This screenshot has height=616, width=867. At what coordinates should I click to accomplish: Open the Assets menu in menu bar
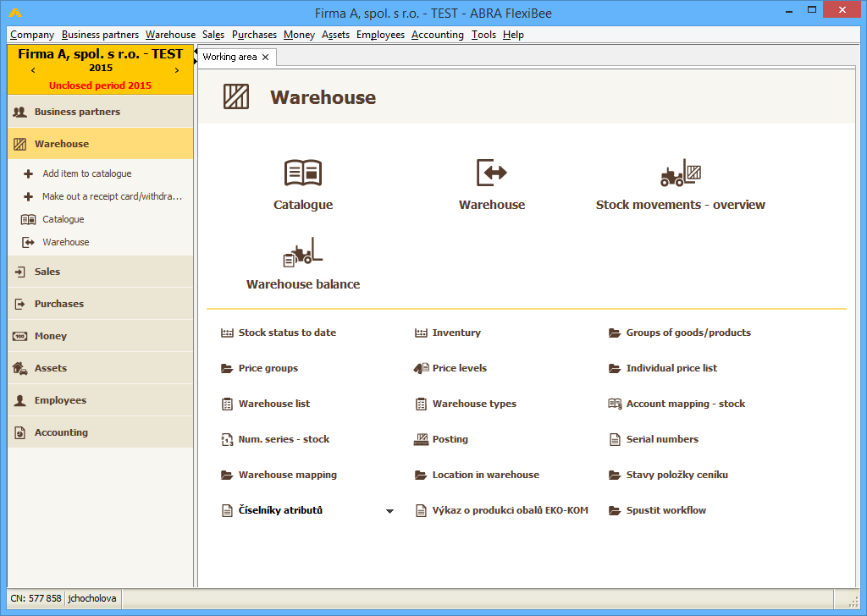pyautogui.click(x=335, y=35)
